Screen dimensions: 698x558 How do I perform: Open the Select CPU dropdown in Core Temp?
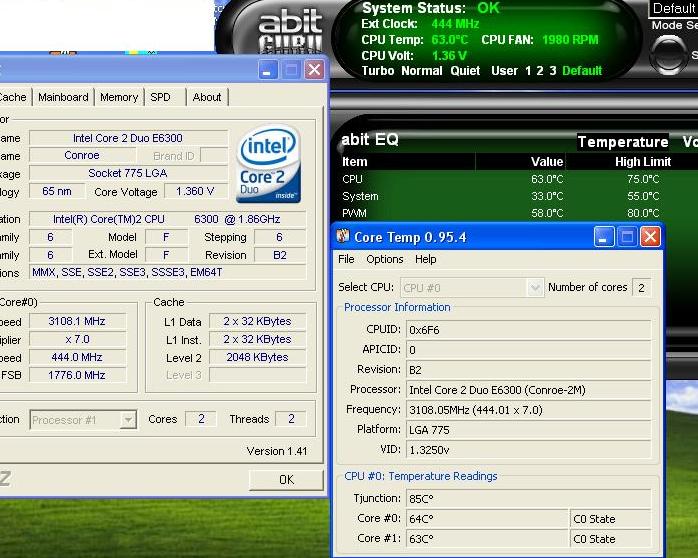click(535, 287)
